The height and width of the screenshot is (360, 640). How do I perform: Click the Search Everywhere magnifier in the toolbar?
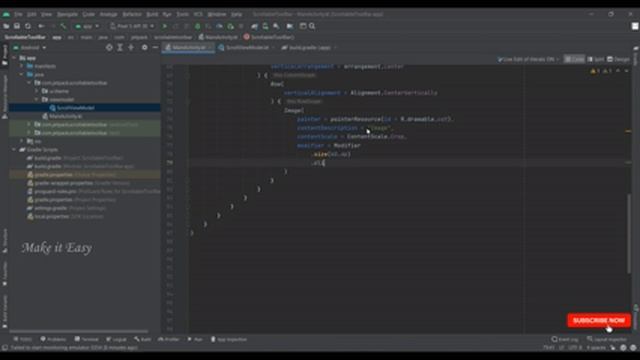pos(312,26)
